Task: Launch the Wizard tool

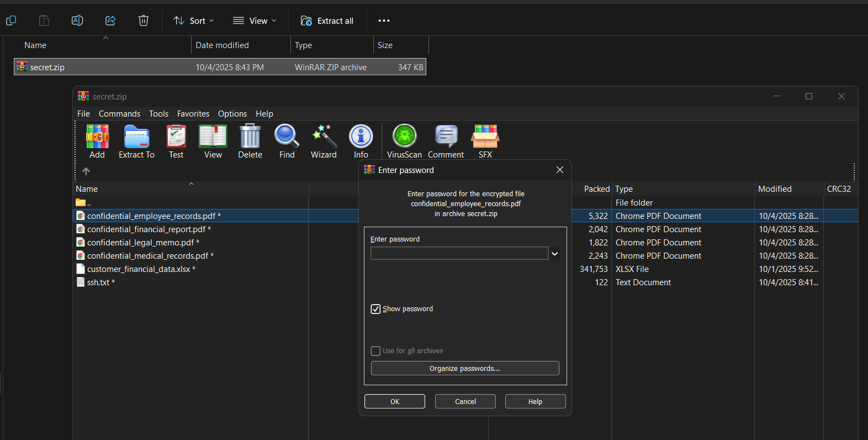Action: 324,142
